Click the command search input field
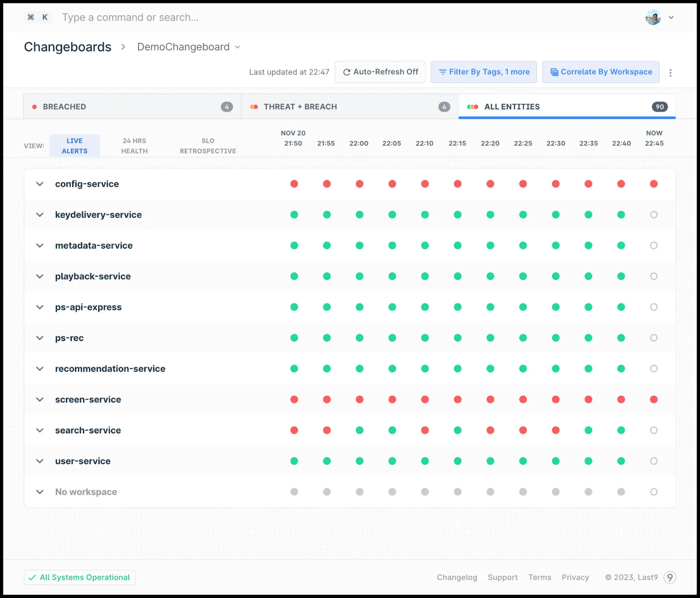This screenshot has height=598, width=700. (130, 18)
